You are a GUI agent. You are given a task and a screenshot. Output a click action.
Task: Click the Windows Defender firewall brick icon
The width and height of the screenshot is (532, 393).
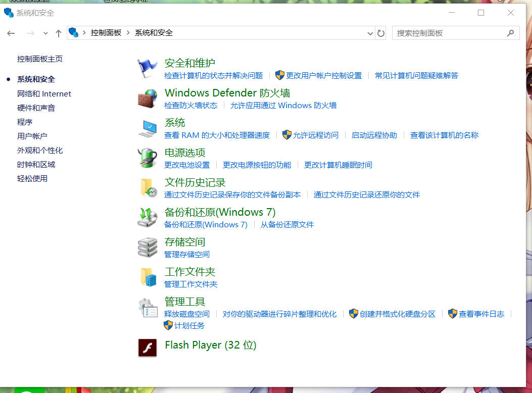(x=147, y=99)
